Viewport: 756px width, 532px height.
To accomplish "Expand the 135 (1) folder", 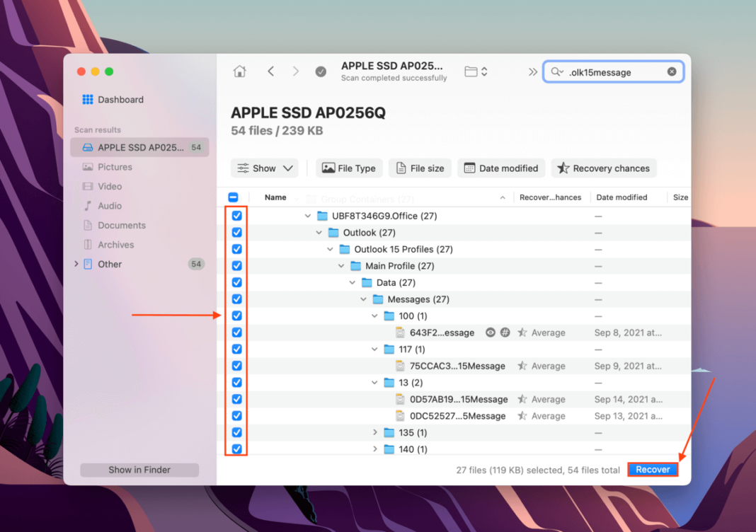I will (x=375, y=432).
